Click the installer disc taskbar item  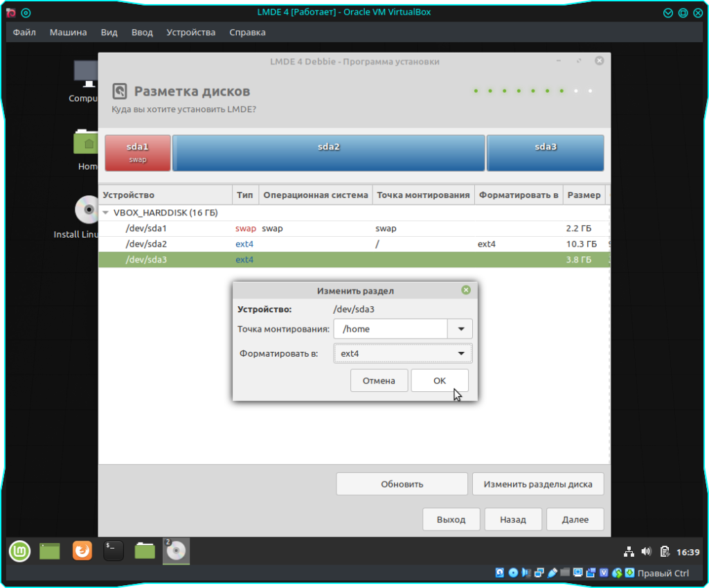(177, 551)
